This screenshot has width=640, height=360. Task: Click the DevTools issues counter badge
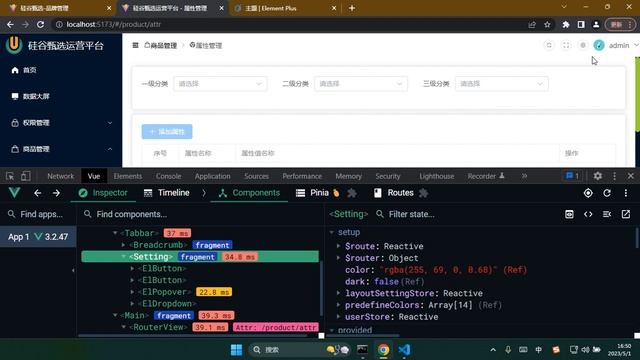(572, 176)
